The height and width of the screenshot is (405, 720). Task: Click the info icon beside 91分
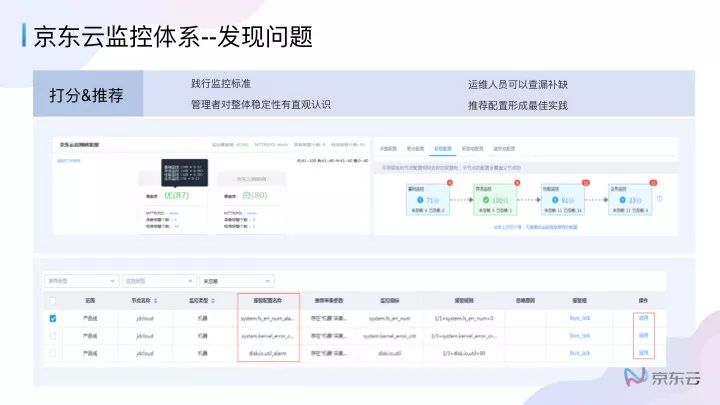pyautogui.click(x=555, y=200)
